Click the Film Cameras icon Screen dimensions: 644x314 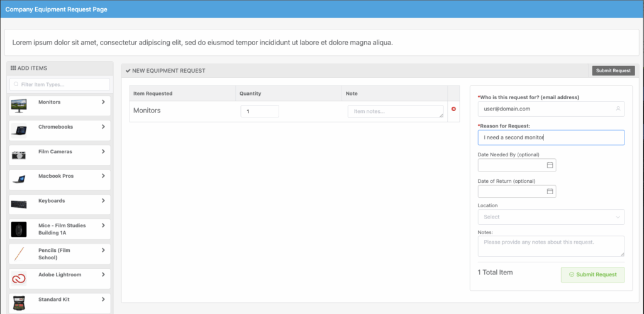click(x=19, y=154)
